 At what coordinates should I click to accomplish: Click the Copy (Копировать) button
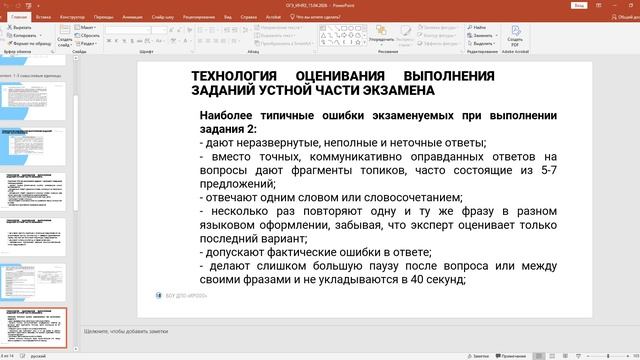(x=22, y=36)
